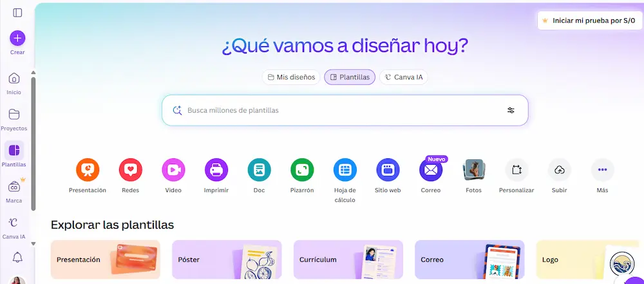Click the sidebar vertical scrollbar thumb
Viewport: 644px width, 284px height.
(x=33, y=144)
